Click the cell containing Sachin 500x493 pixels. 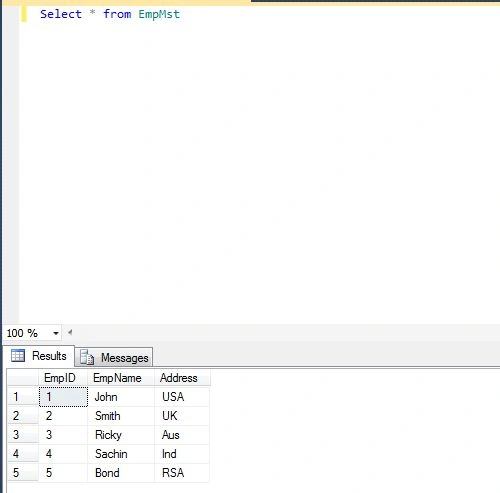pos(121,454)
